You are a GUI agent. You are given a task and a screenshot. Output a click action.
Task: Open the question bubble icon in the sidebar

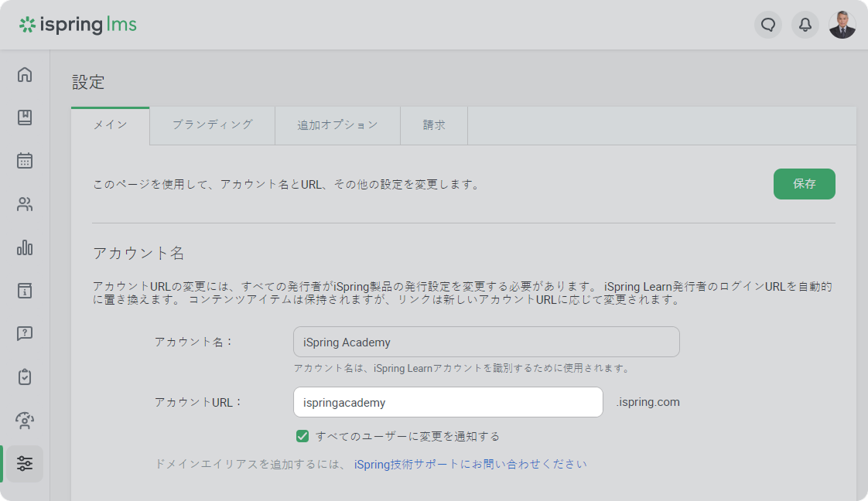click(25, 334)
